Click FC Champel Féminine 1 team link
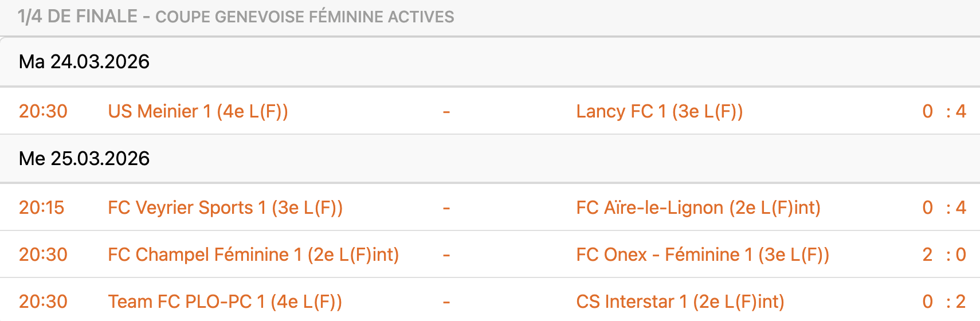Viewport: 980px width, 321px height. 253,255
